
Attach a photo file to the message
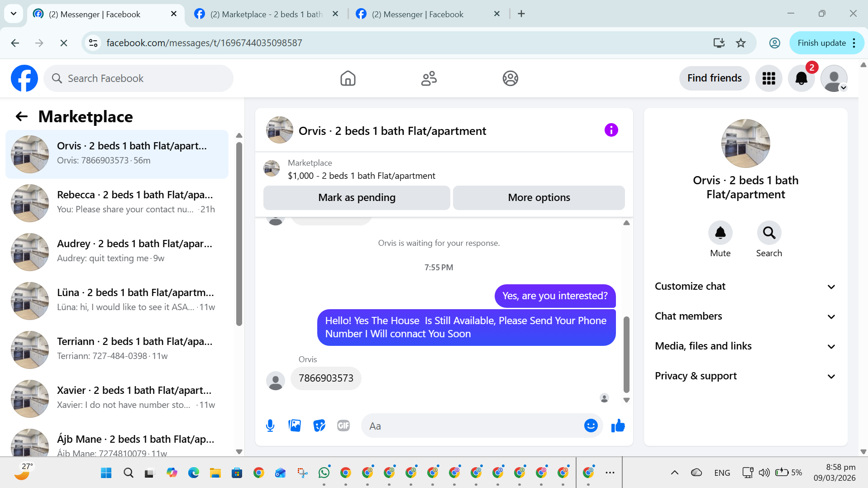pyautogui.click(x=295, y=426)
